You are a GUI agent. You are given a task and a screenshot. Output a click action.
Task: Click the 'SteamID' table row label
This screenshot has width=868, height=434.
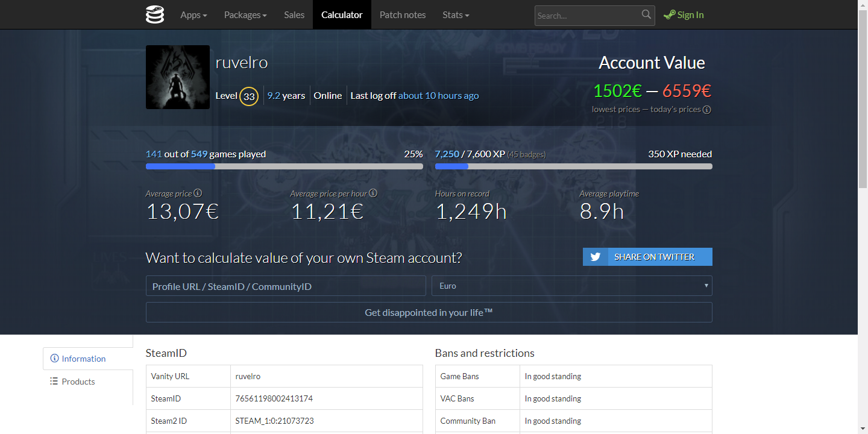coord(166,398)
